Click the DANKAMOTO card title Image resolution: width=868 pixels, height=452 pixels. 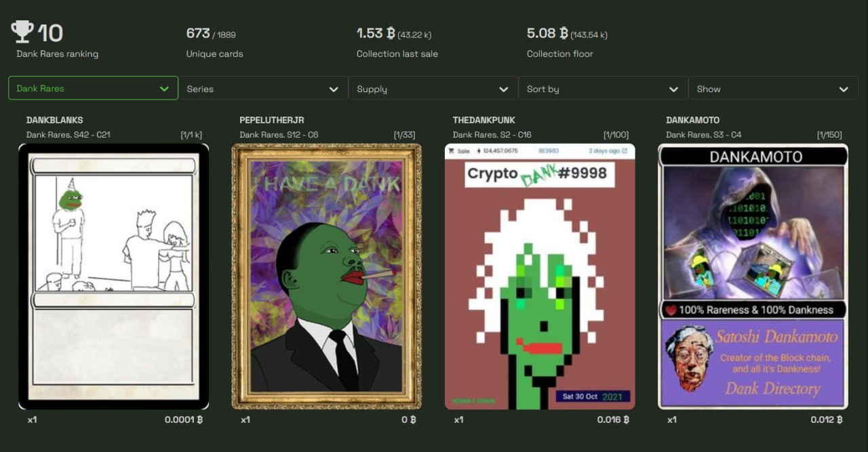(693, 120)
